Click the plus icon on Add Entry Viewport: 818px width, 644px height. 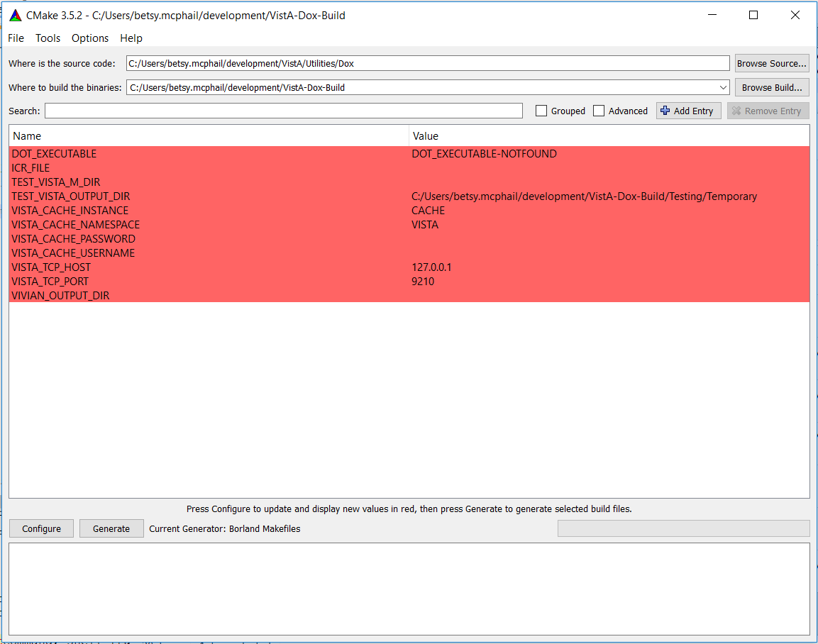(x=665, y=111)
